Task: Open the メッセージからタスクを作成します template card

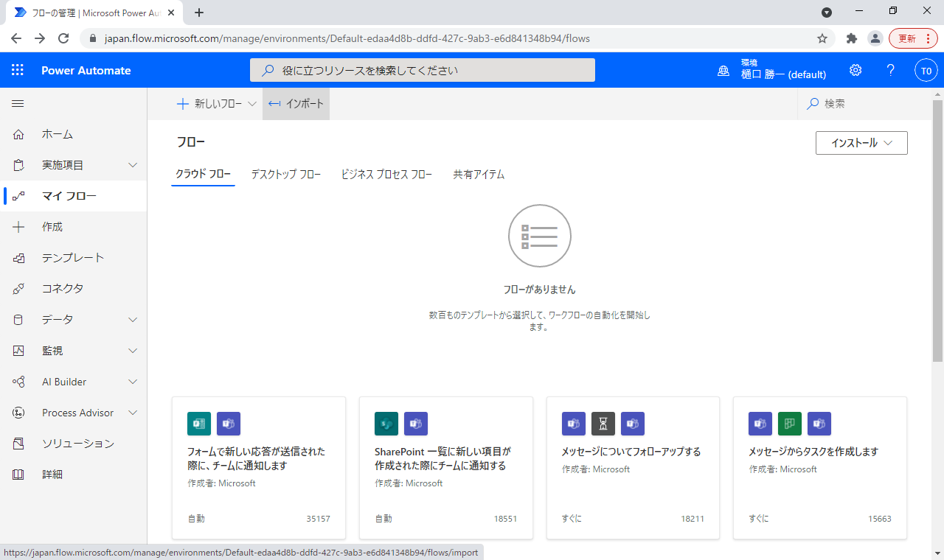Action: (x=820, y=468)
